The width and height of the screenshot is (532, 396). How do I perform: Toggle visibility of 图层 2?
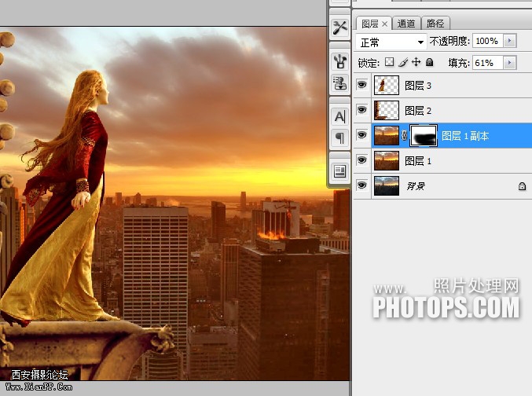362,109
